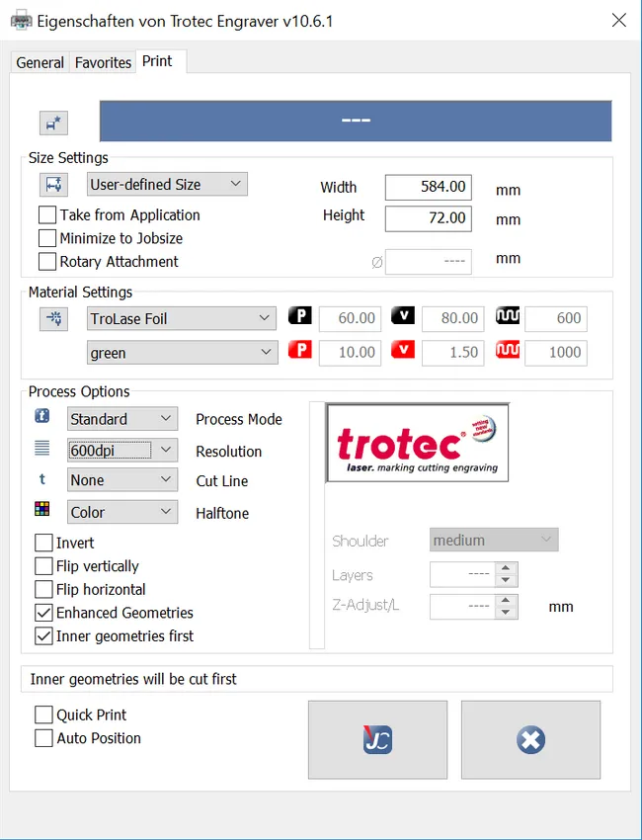Open the green material color dropdown

point(183,353)
